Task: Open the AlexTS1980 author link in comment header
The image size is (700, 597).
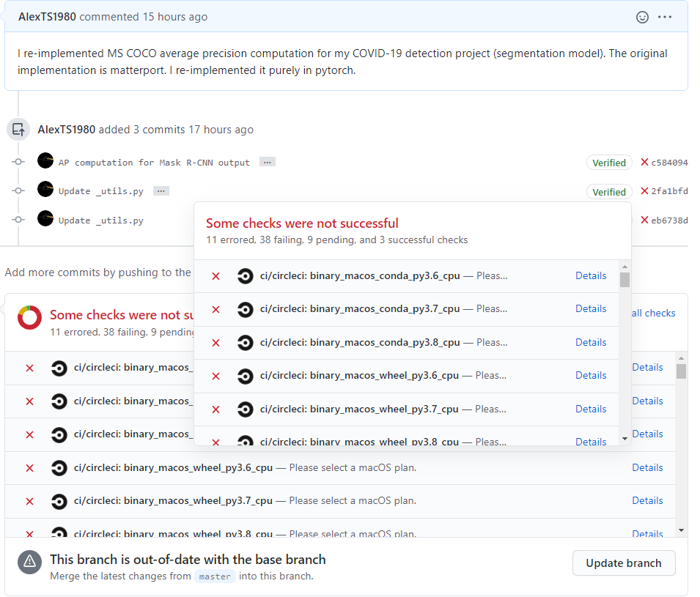Action: (47, 17)
